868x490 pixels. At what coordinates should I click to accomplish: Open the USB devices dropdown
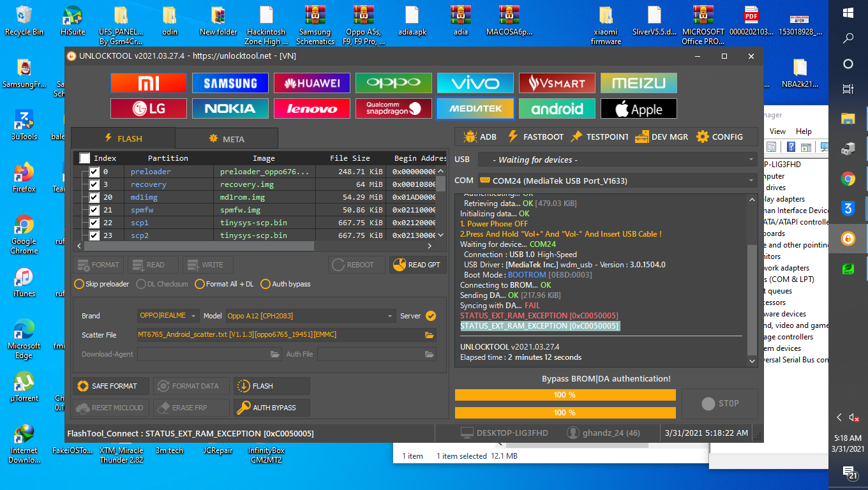coord(617,160)
